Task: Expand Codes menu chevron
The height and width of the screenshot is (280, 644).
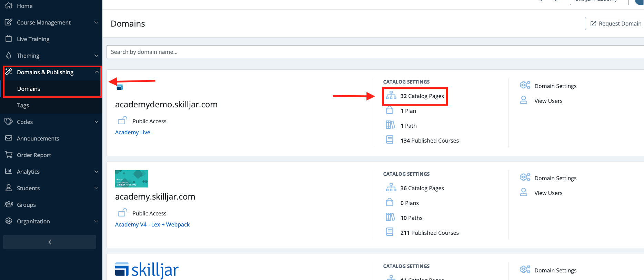Action: (x=97, y=122)
